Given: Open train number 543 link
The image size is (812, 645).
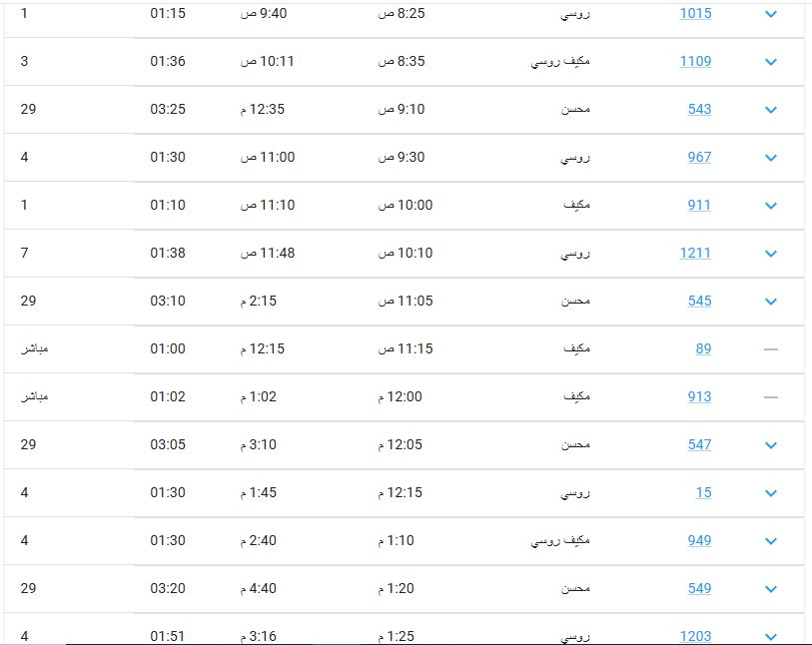Looking at the screenshot, I should tap(699, 109).
